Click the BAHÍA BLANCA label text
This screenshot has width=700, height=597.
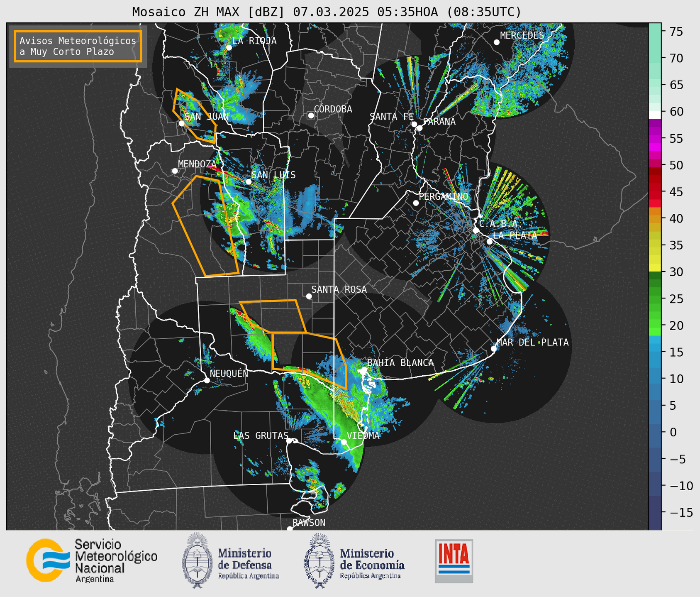(400, 363)
